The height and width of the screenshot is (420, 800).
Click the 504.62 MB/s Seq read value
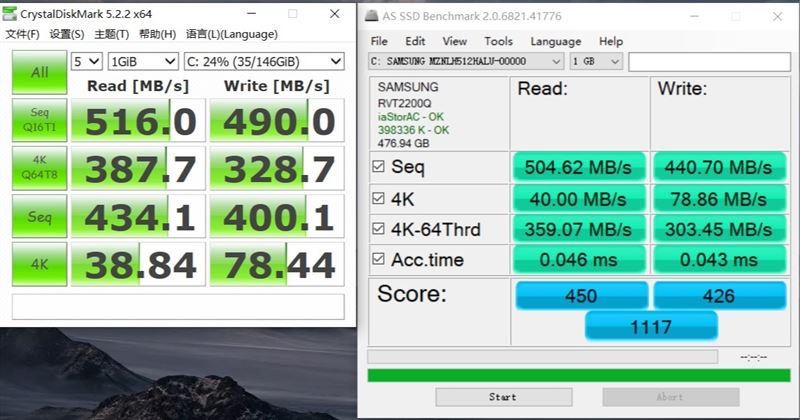click(x=579, y=167)
